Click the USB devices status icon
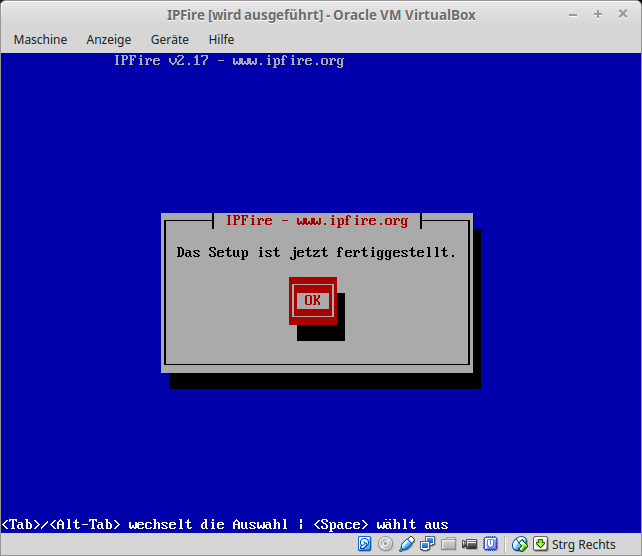The height and width of the screenshot is (556, 642). pyautogui.click(x=407, y=544)
